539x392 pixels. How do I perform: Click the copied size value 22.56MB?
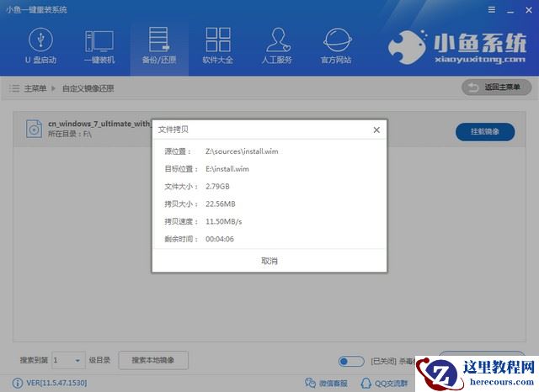point(221,204)
